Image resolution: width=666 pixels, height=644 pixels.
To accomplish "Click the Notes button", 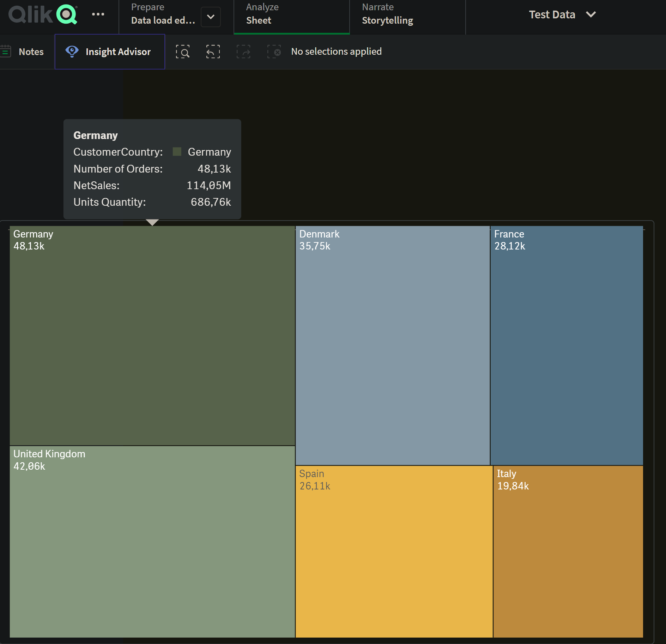I will click(31, 52).
